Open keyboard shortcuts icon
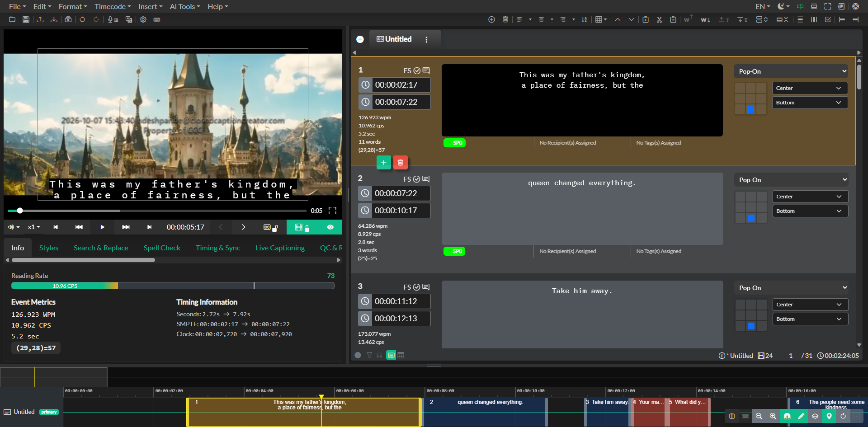 pyautogui.click(x=157, y=19)
